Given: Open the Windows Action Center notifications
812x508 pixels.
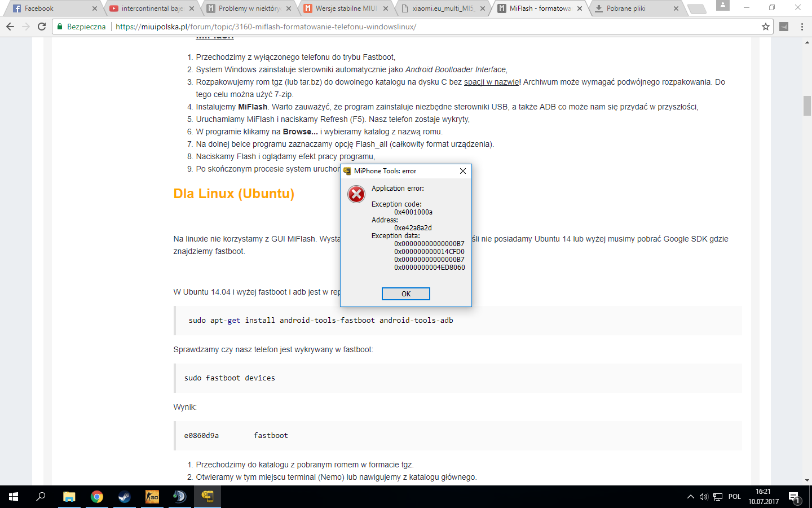Looking at the screenshot, I should [x=794, y=497].
